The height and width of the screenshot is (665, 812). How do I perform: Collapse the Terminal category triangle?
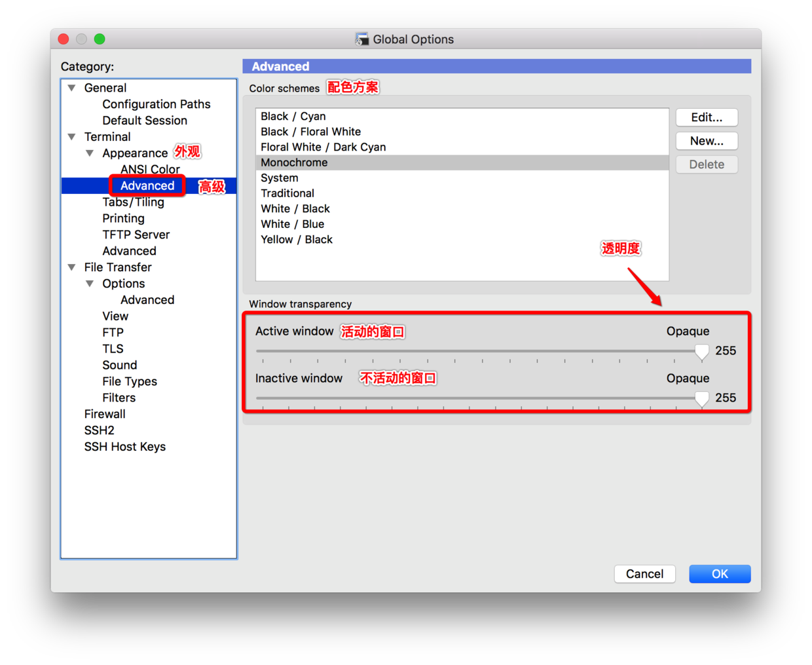pyautogui.click(x=71, y=137)
